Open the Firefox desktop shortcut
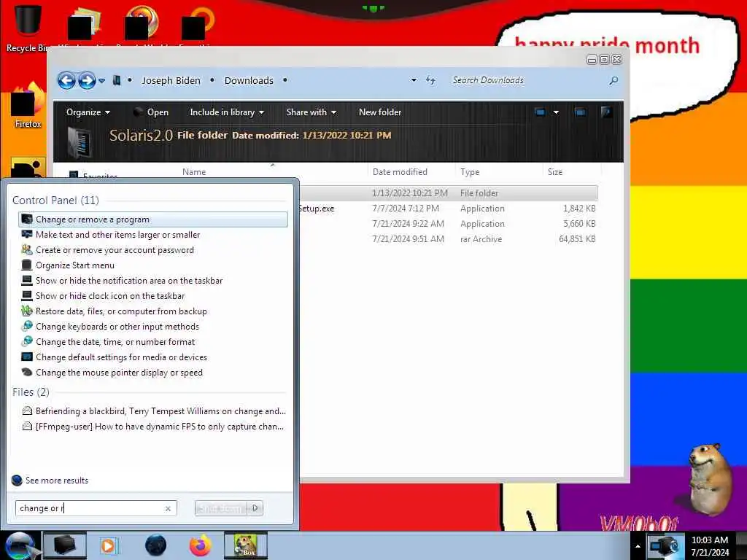This screenshot has height=560, width=747. click(28, 106)
